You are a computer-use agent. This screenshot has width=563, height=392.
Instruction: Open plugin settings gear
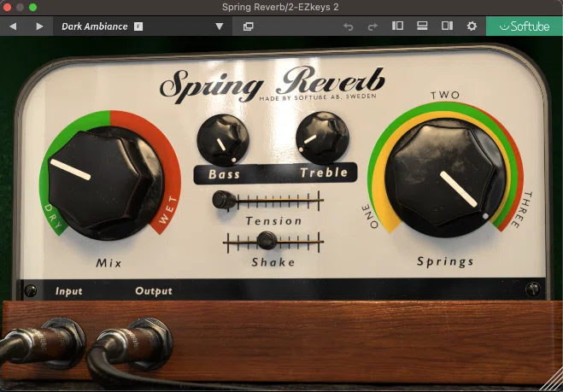(x=472, y=26)
